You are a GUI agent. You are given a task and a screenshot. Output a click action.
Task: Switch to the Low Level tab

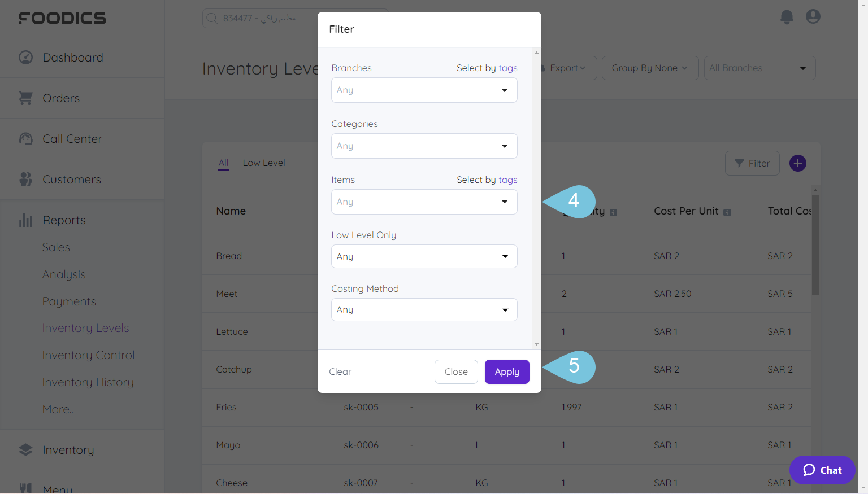(x=263, y=163)
